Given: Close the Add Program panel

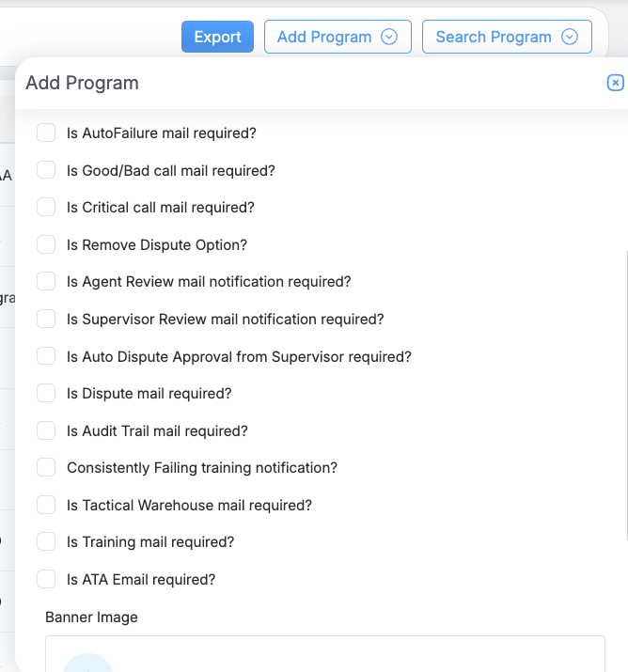Looking at the screenshot, I should click(x=615, y=83).
